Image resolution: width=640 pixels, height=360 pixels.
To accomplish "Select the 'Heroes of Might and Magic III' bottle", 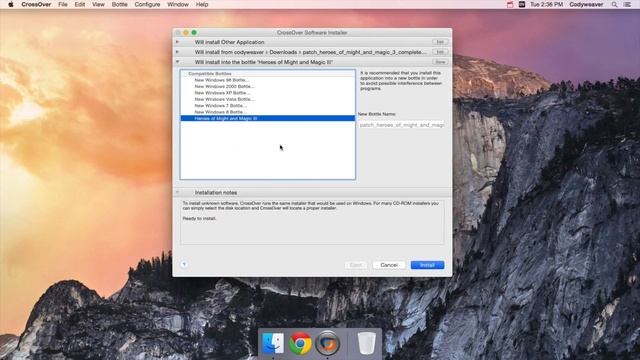I will click(268, 118).
